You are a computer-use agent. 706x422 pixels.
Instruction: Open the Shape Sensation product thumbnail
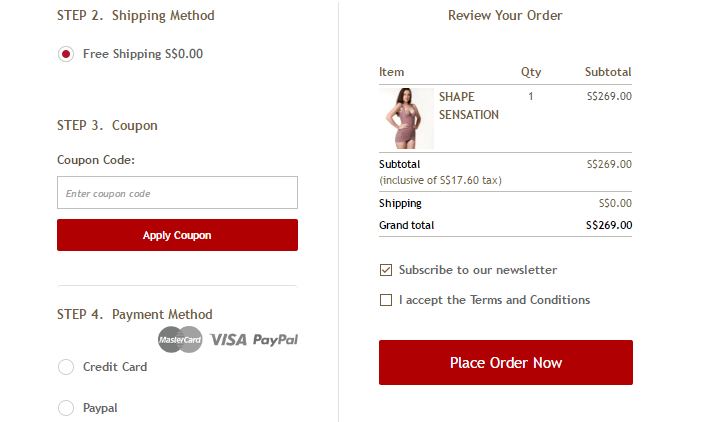(406, 119)
